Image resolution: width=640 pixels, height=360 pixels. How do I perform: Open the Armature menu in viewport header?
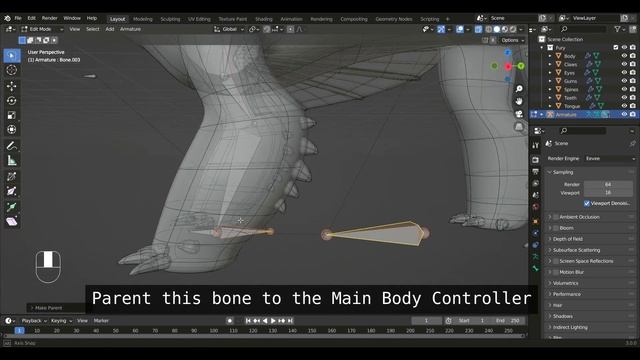tap(130, 29)
